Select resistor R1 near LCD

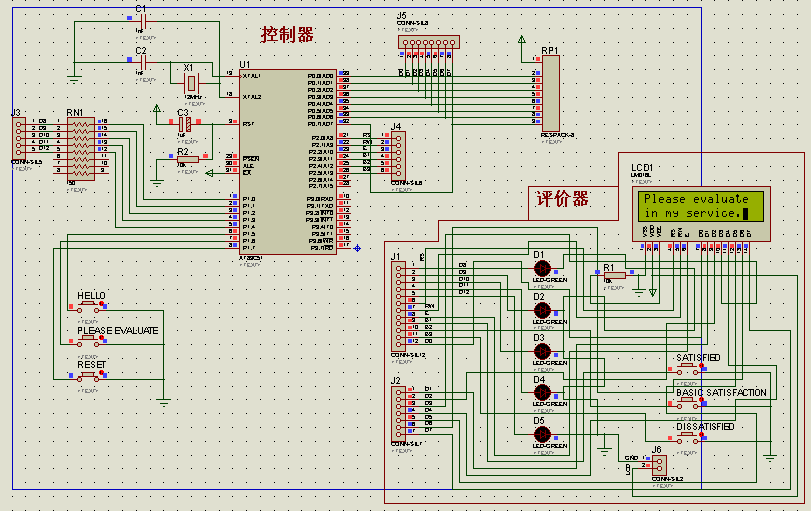tap(614, 275)
